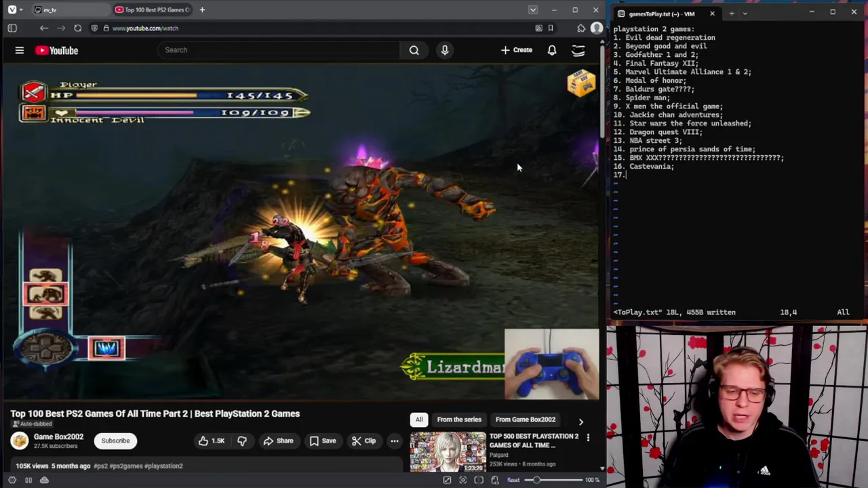The height and width of the screenshot is (488, 868).
Task: Select the All filter chip
Action: point(419,420)
